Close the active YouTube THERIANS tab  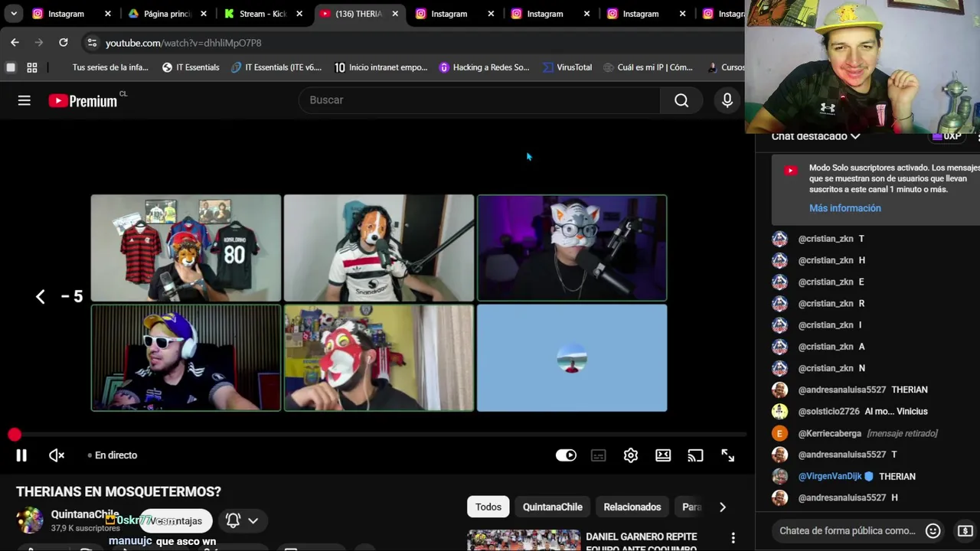pyautogui.click(x=395, y=14)
